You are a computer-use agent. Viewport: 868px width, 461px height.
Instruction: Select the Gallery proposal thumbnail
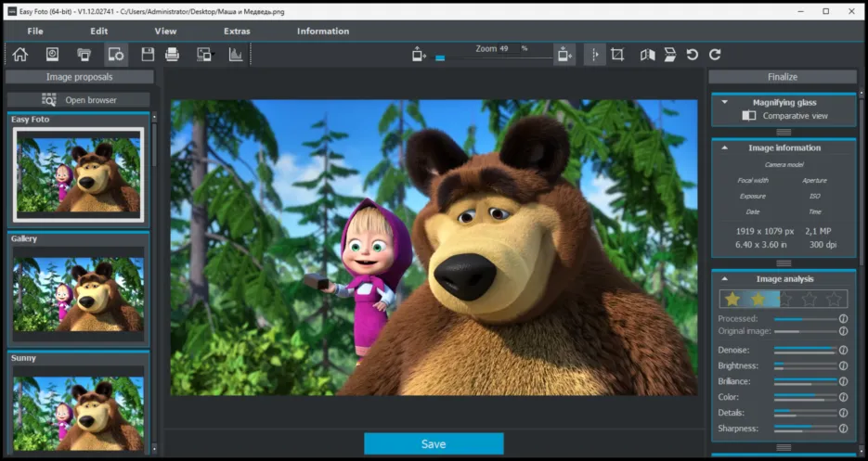click(x=79, y=294)
